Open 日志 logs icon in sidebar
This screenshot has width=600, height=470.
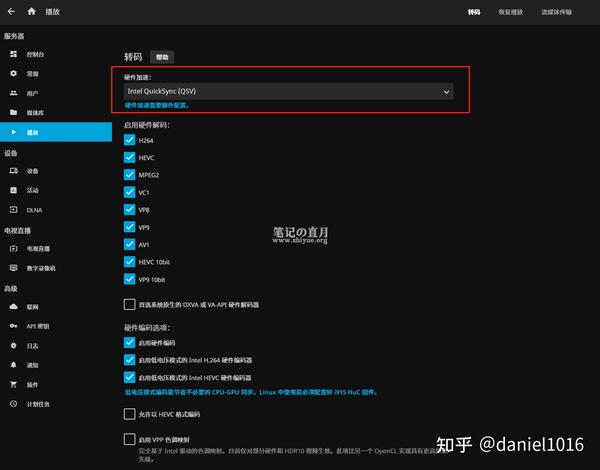13,346
